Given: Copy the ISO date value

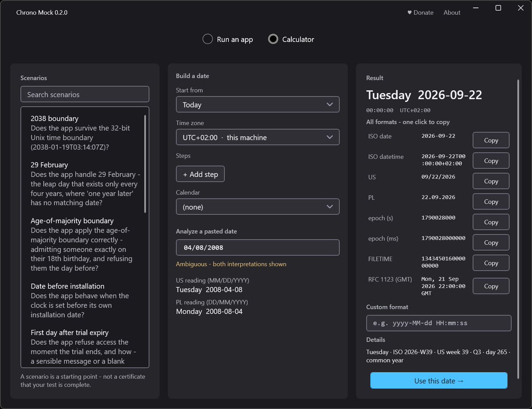Looking at the screenshot, I should point(491,140).
